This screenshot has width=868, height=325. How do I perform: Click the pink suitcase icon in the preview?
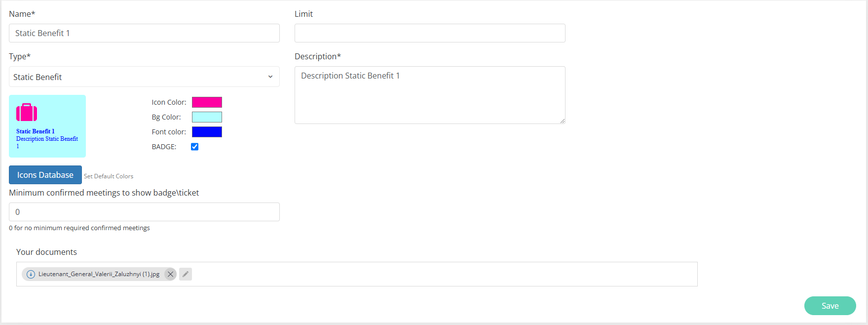pos(27,113)
